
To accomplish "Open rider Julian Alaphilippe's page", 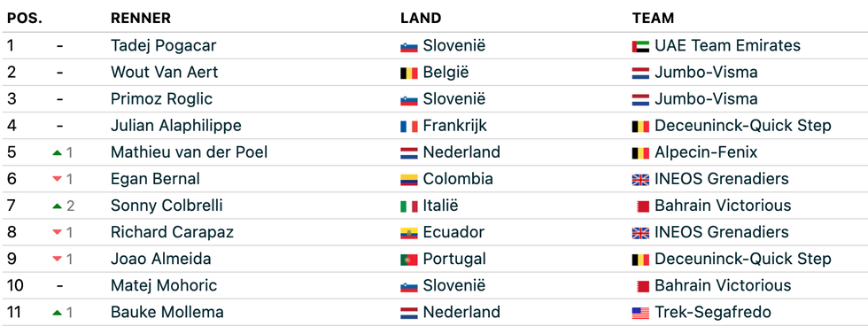I will coord(176,126).
